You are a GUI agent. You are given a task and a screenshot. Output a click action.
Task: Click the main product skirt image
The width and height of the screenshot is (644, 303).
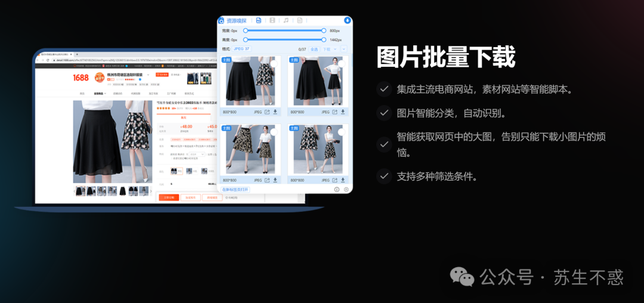point(113,141)
